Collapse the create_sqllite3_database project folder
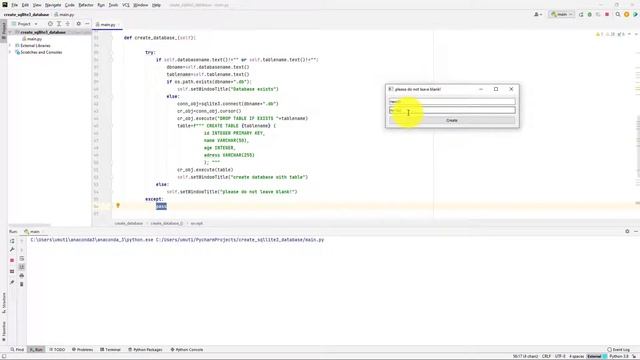 (x=11, y=32)
